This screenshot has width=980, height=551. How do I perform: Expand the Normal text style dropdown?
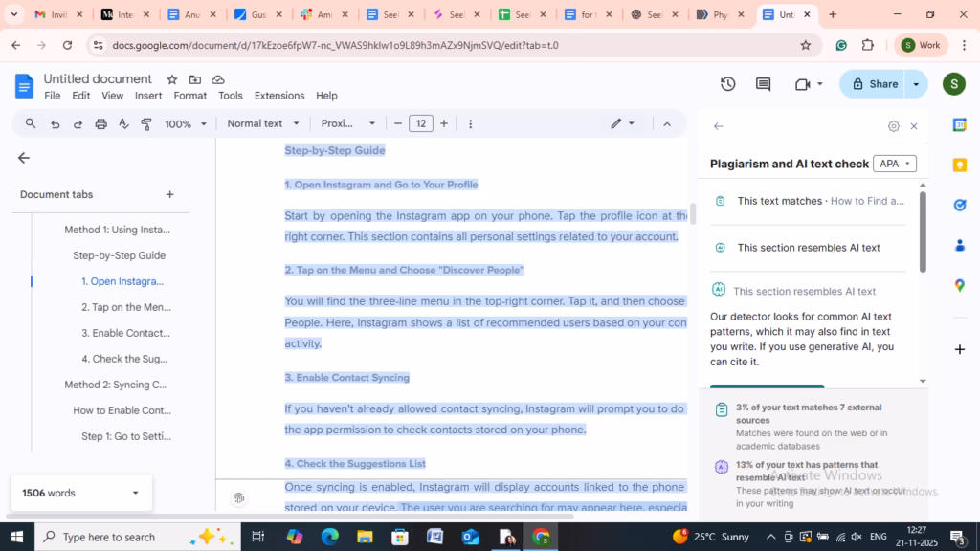[263, 123]
